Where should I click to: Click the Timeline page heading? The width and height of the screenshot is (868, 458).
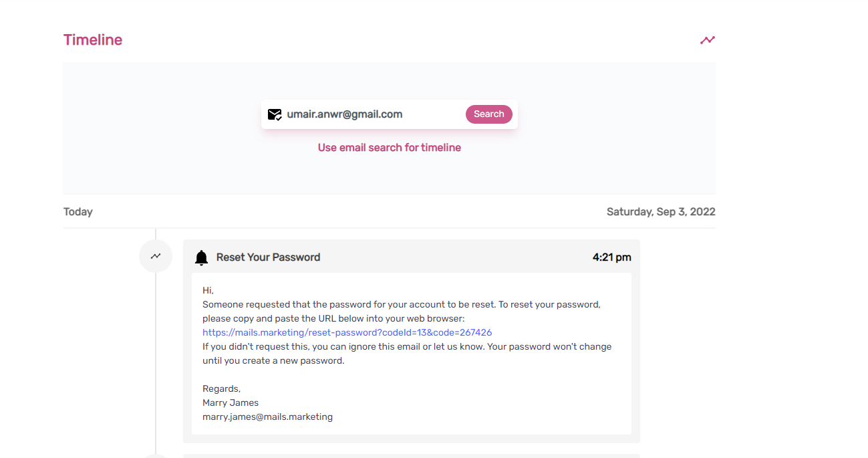(x=93, y=40)
